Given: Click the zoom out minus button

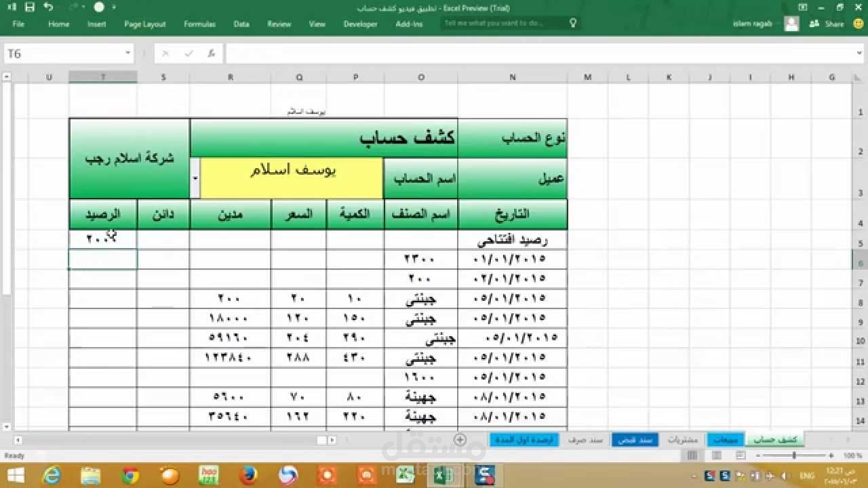Looking at the screenshot, I should tap(757, 456).
